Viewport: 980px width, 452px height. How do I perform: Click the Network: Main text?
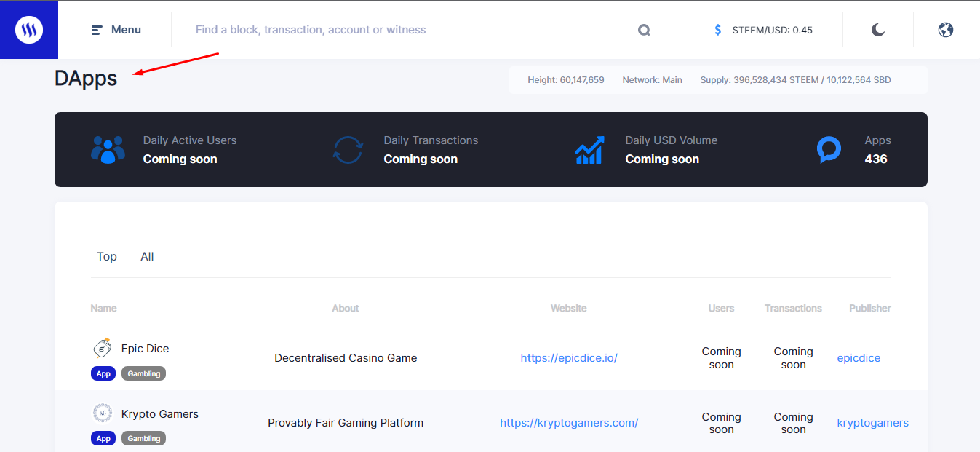coord(652,80)
